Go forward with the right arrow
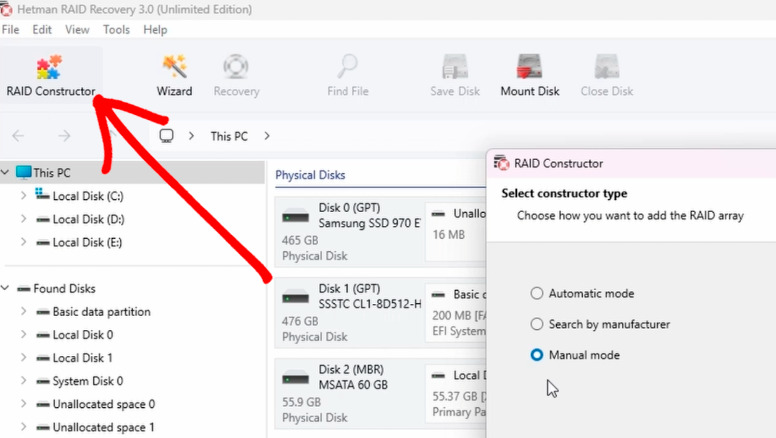Image resolution: width=776 pixels, height=438 pixels. pyautogui.click(x=64, y=136)
